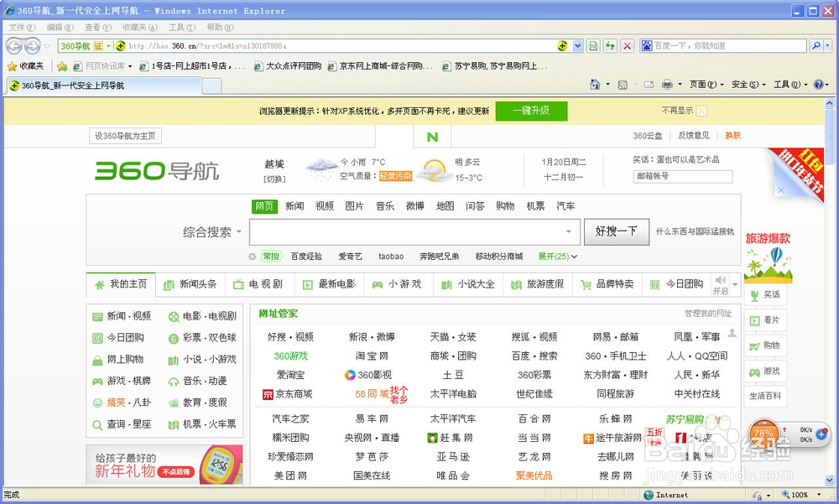Expand 展开(25) search shortcuts
Image resolution: width=839 pixels, height=504 pixels.
point(558,257)
